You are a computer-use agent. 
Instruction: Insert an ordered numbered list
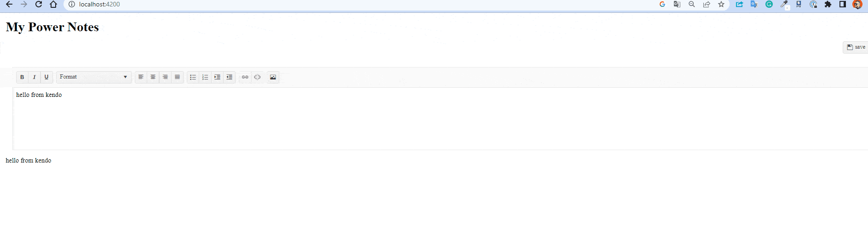tap(205, 77)
